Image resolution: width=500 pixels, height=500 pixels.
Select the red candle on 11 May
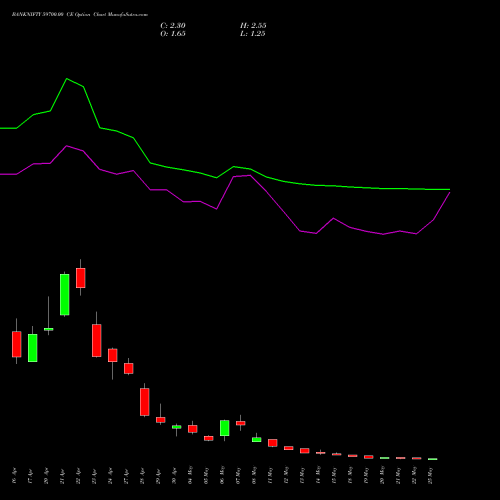pyautogui.click(x=273, y=443)
